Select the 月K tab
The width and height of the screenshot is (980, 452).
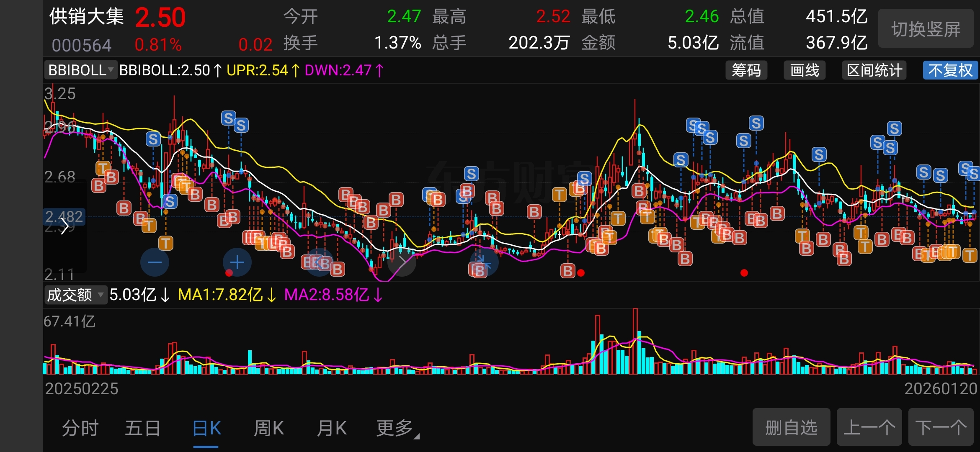click(332, 429)
